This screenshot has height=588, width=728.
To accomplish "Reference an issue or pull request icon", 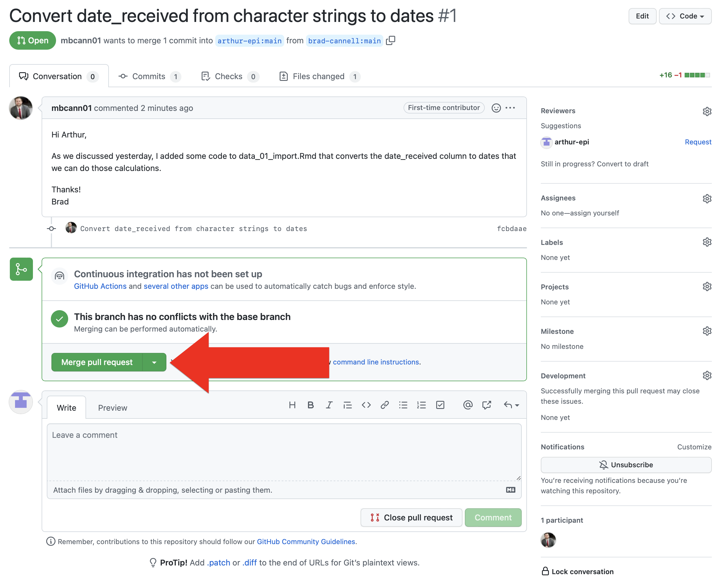I will click(486, 405).
